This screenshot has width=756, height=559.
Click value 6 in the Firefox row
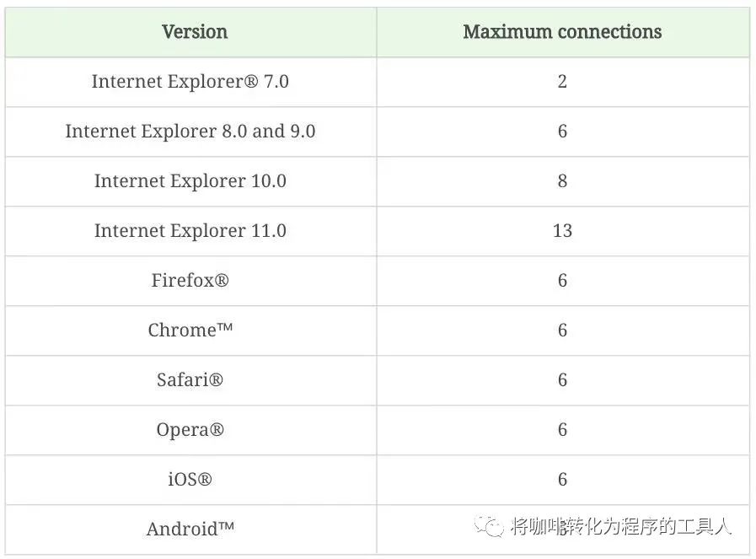pyautogui.click(x=562, y=280)
